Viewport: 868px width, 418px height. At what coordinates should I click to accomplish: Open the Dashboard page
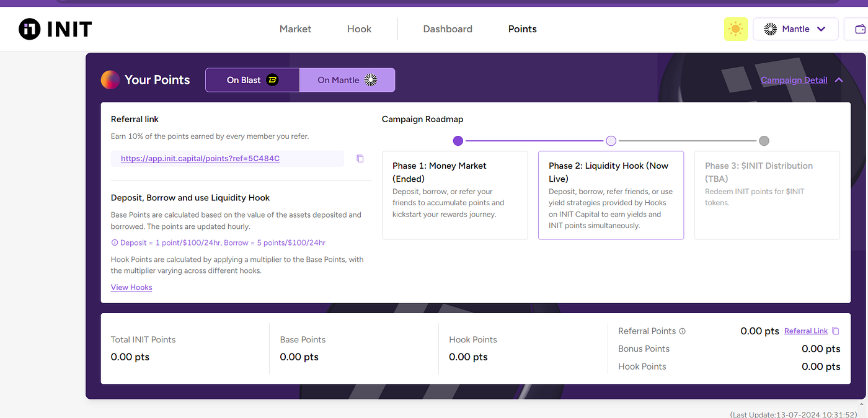(448, 29)
